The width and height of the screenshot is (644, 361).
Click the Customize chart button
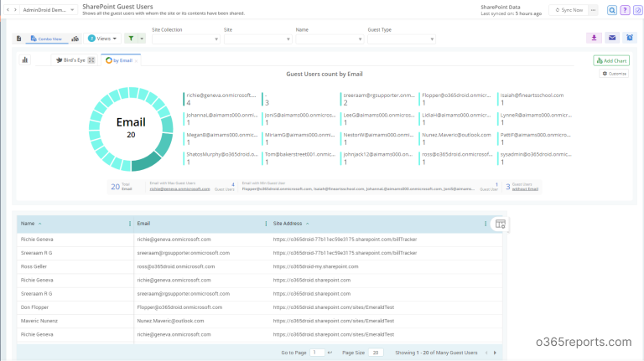(614, 74)
